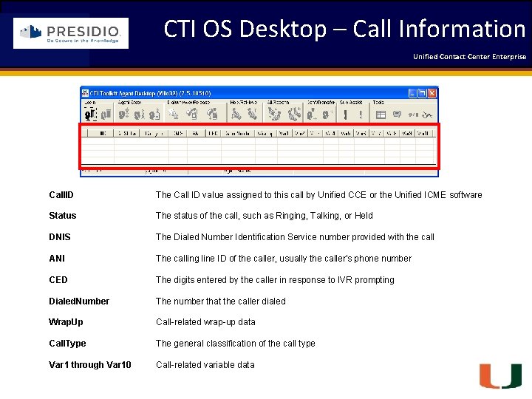Click the Var9 column header
This screenshot has width=532, height=399.
pyautogui.click(x=407, y=133)
